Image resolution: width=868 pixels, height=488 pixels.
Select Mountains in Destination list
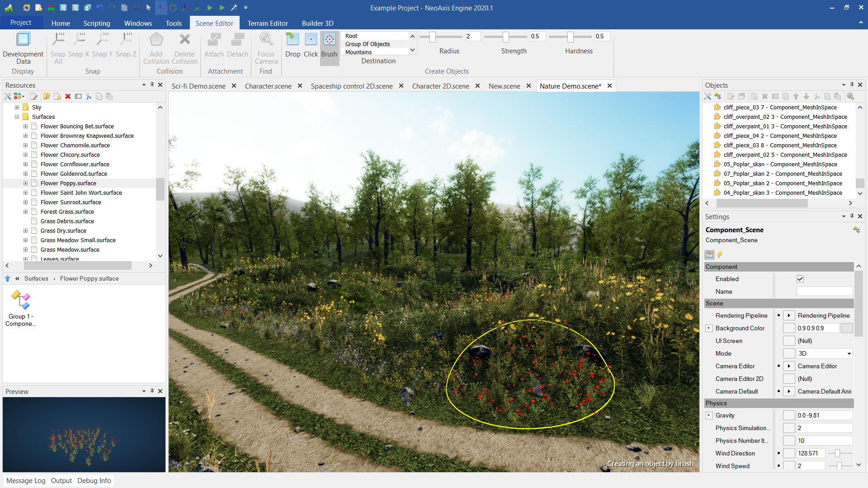pyautogui.click(x=359, y=52)
